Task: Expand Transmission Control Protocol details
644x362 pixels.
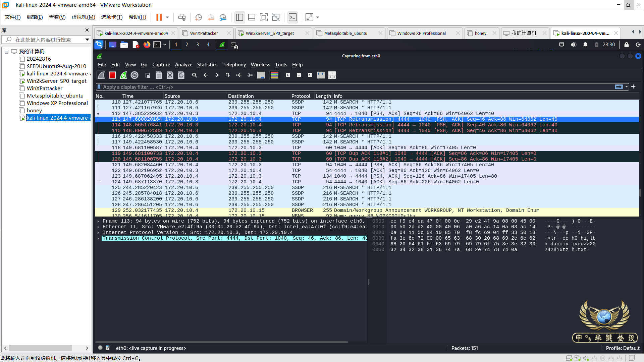Action: point(98,238)
